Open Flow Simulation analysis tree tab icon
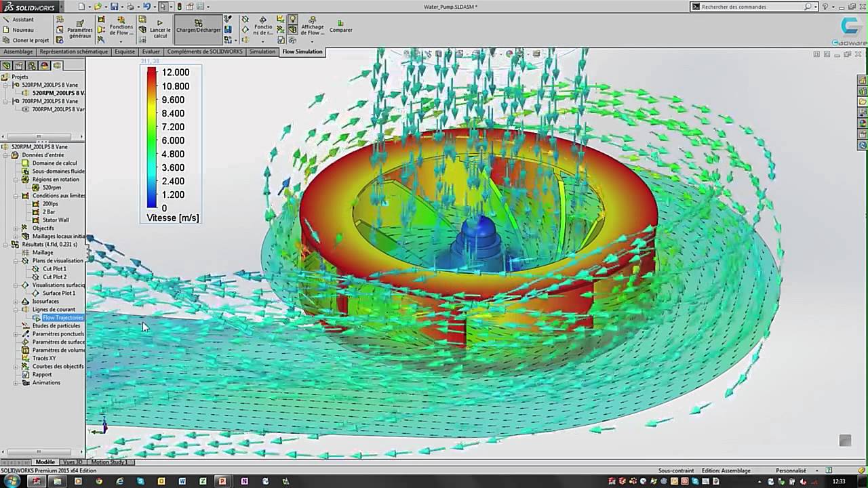Viewport: 868px width, 488px height. [x=58, y=66]
